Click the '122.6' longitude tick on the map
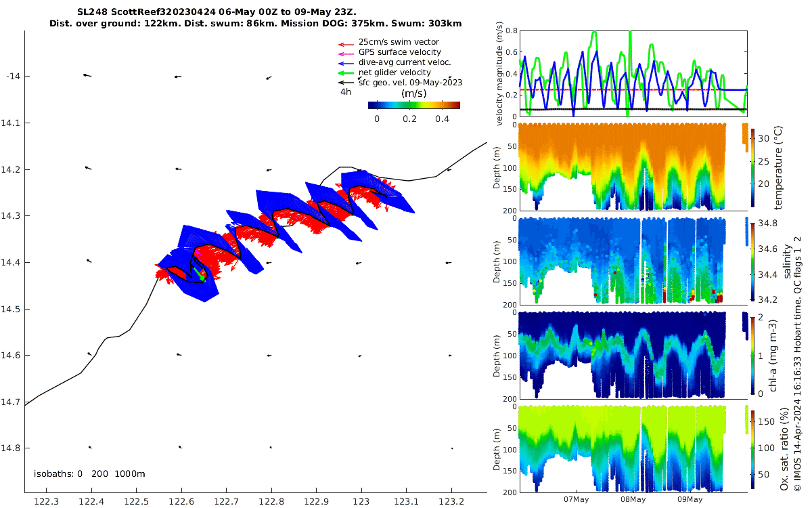 coord(181,501)
